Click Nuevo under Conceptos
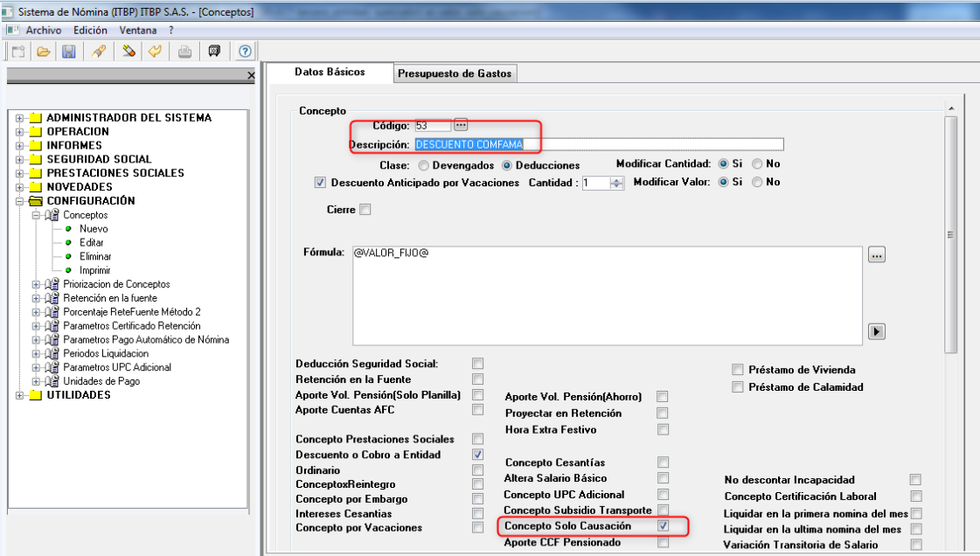The image size is (980, 556). tap(94, 229)
